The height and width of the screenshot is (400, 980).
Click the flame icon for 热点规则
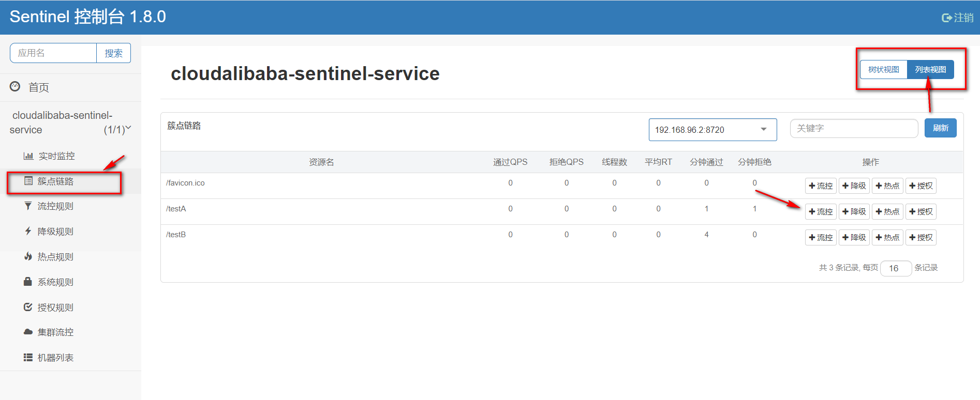tap(28, 256)
